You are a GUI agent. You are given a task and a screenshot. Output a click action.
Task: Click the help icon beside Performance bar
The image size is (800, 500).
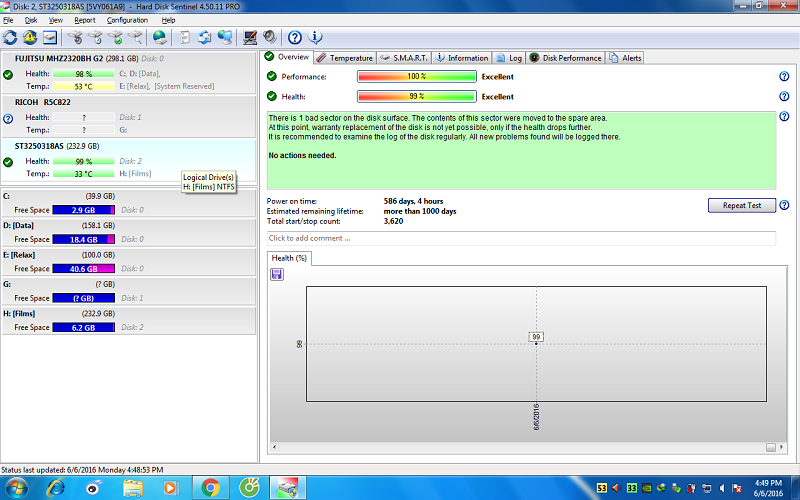point(784,77)
